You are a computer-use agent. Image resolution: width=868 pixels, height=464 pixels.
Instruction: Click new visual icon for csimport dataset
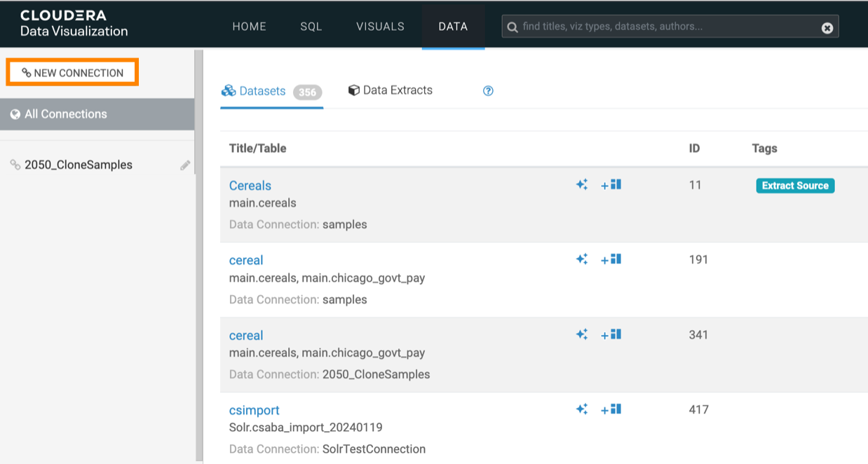(611, 409)
